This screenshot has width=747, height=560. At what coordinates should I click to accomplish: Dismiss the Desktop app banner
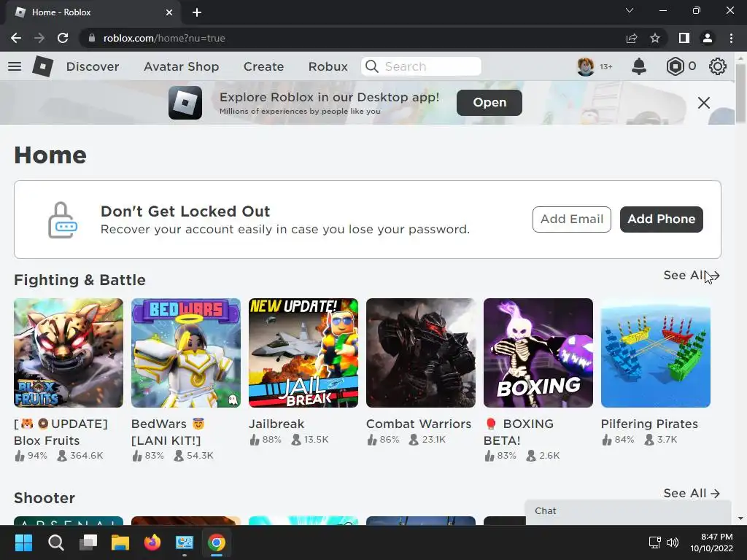pos(704,103)
